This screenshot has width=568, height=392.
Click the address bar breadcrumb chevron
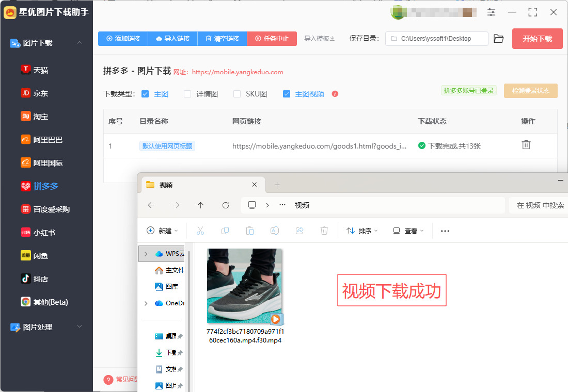point(267,205)
